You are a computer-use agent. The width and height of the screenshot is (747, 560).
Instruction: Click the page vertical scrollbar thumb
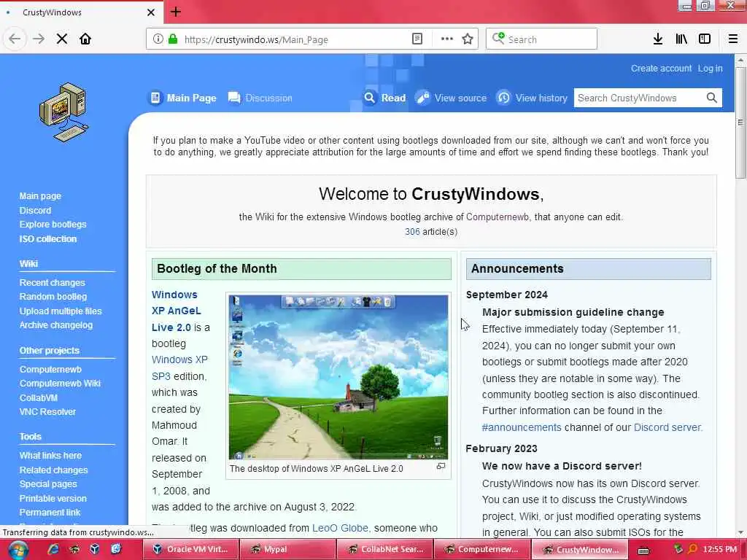740,122
